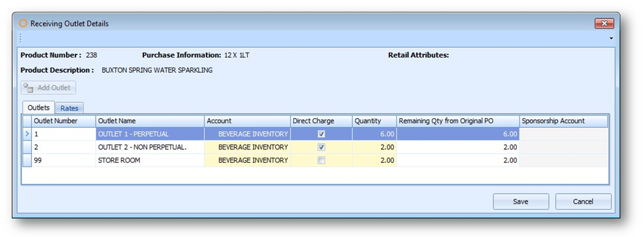This screenshot has width=644, height=237.
Task: Click the toolbar grip handle dots
Action: coord(20,38)
